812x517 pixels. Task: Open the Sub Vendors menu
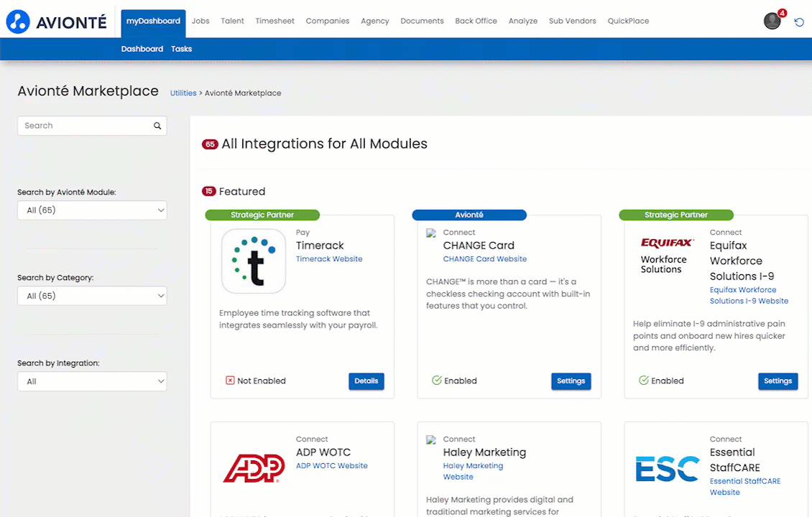tap(573, 22)
